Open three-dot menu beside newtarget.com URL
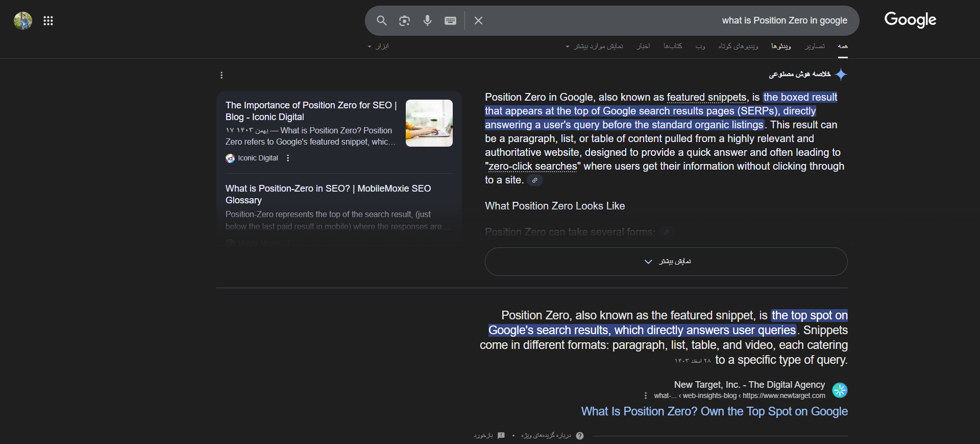Viewport: 980px width, 444px height. (646, 395)
